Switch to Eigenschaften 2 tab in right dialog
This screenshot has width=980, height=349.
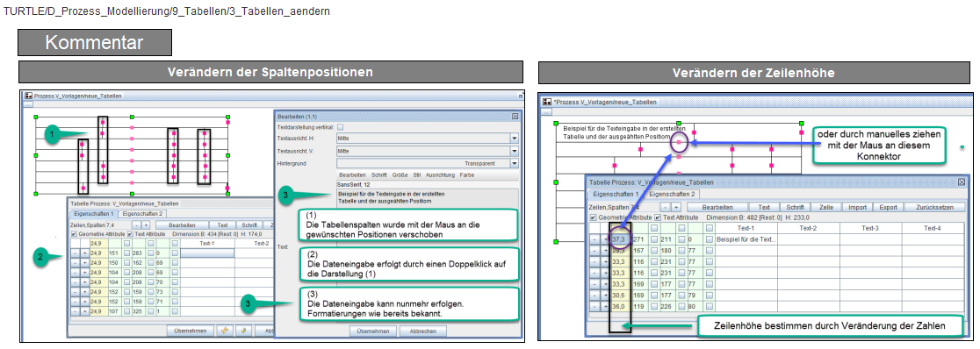coord(672,194)
